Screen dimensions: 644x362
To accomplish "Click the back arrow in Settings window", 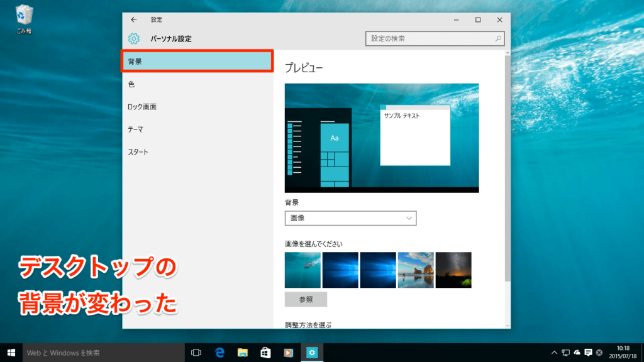I will pyautogui.click(x=133, y=20).
